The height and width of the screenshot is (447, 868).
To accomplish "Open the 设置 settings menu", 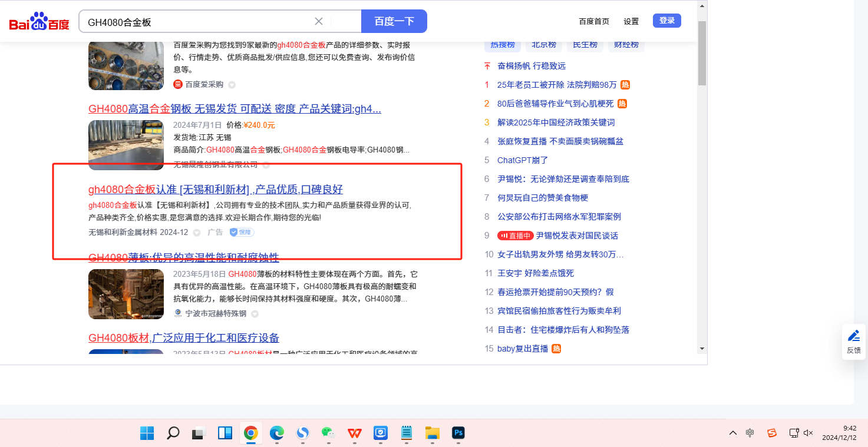I will (631, 21).
